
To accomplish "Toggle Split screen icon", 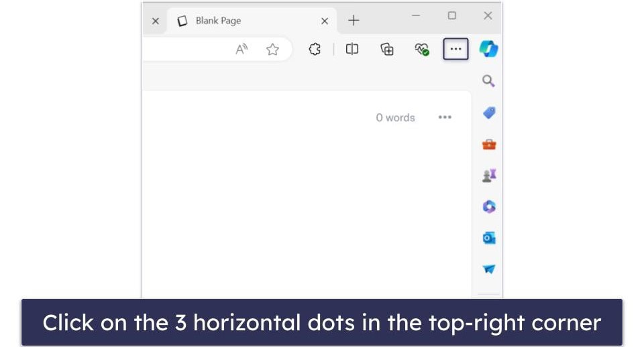I will click(352, 49).
